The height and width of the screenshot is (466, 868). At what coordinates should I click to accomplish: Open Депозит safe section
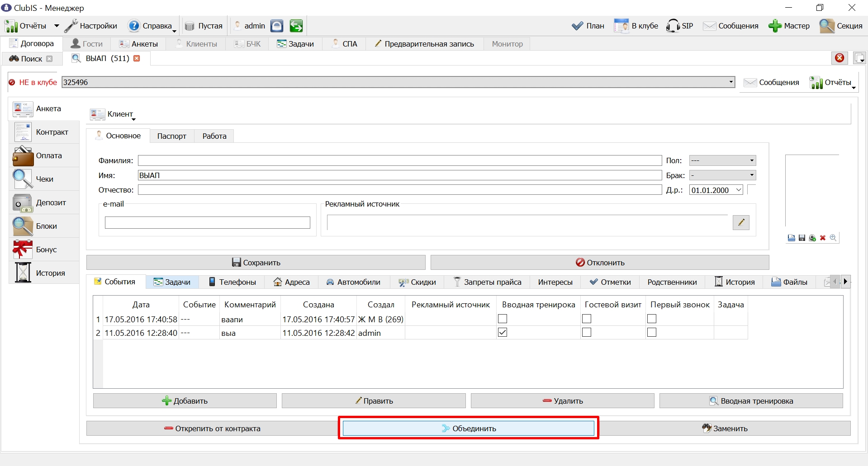click(44, 203)
